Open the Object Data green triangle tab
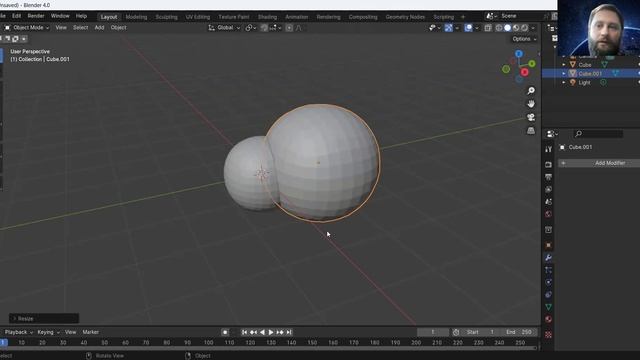 coord(548,307)
